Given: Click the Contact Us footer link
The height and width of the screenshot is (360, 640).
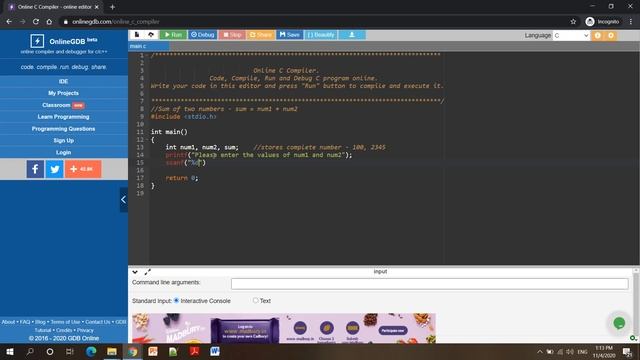Looking at the screenshot, I should tap(98, 322).
